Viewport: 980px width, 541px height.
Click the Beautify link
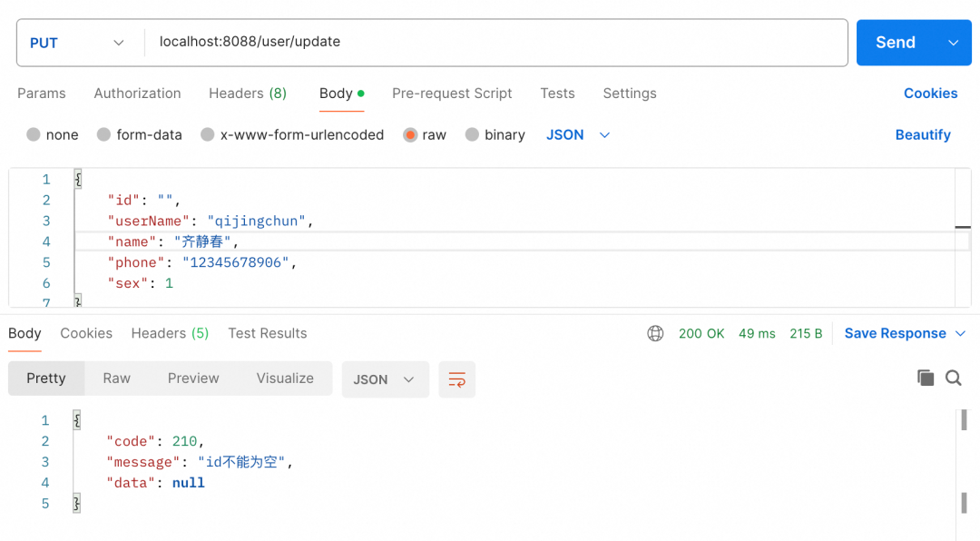pyautogui.click(x=923, y=134)
